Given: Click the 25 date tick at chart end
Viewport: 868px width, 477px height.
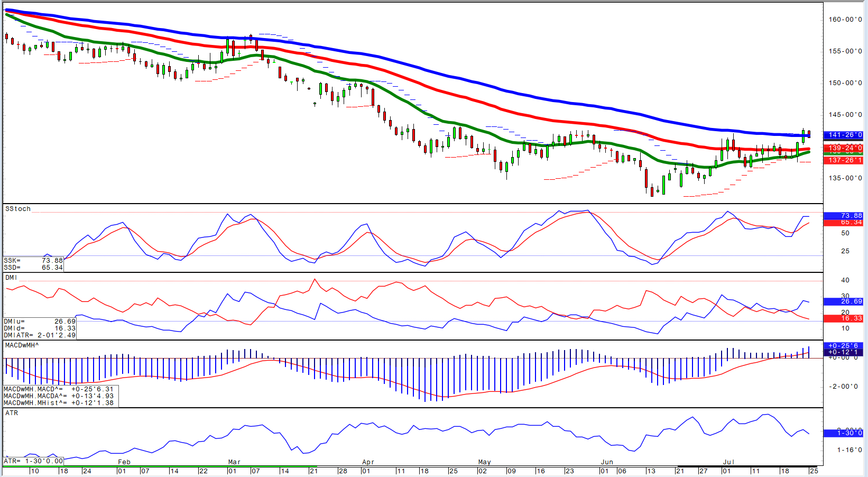Looking at the screenshot, I should tap(814, 471).
